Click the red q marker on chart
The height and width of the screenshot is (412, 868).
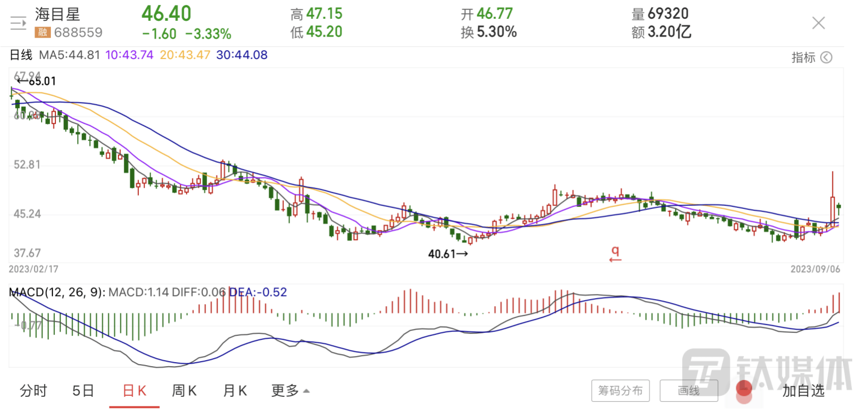click(615, 253)
